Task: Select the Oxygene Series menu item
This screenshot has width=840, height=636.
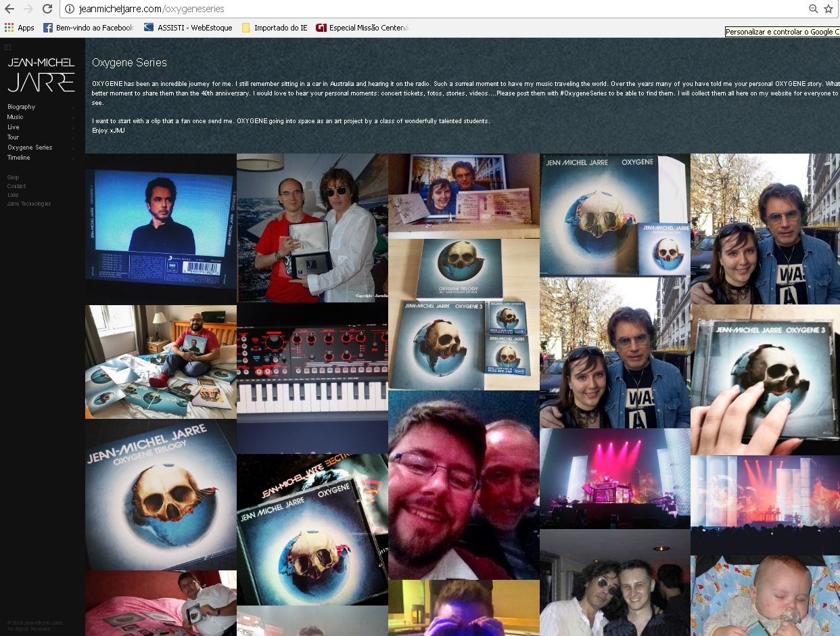Action: [x=30, y=147]
